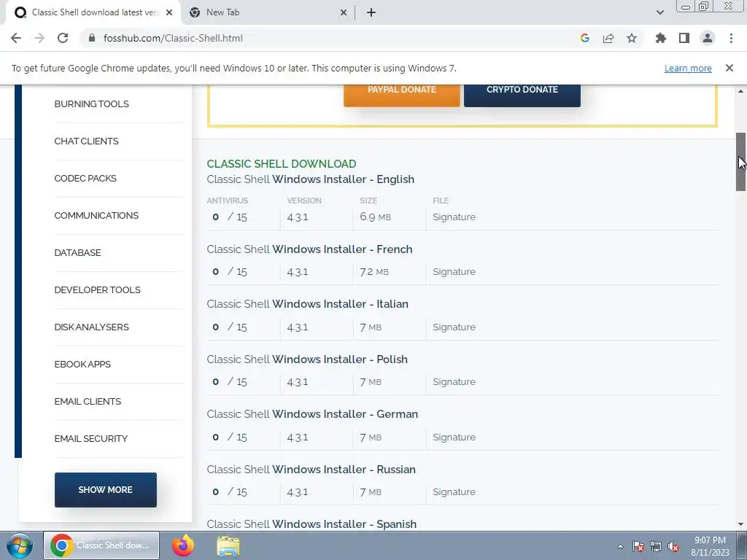747x560 pixels.
Task: Click the Action Center flag tray icon
Action: [638, 546]
